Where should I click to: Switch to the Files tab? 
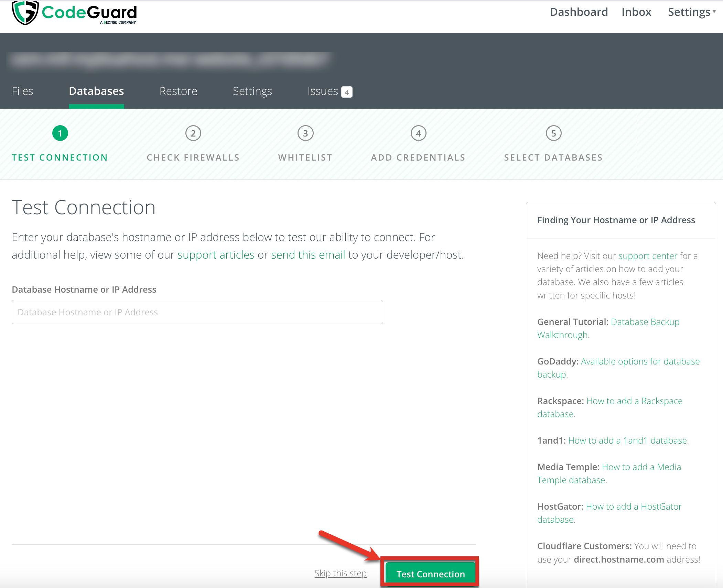click(22, 91)
